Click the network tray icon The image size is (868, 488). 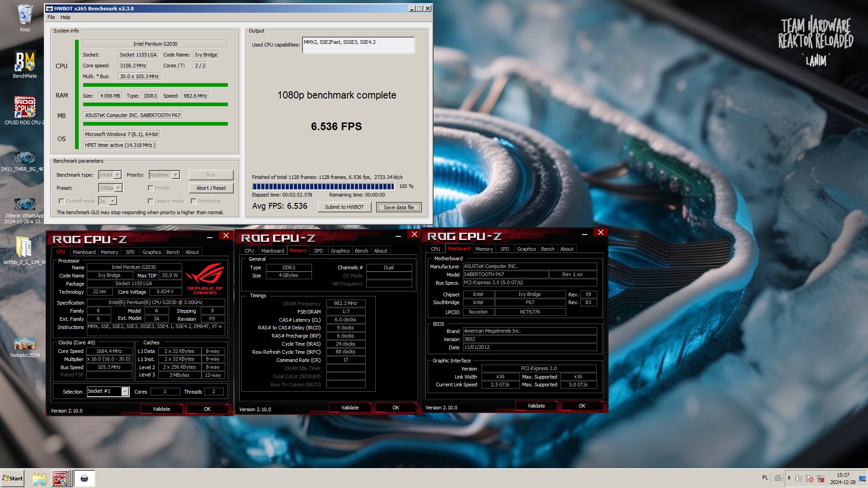point(820,478)
